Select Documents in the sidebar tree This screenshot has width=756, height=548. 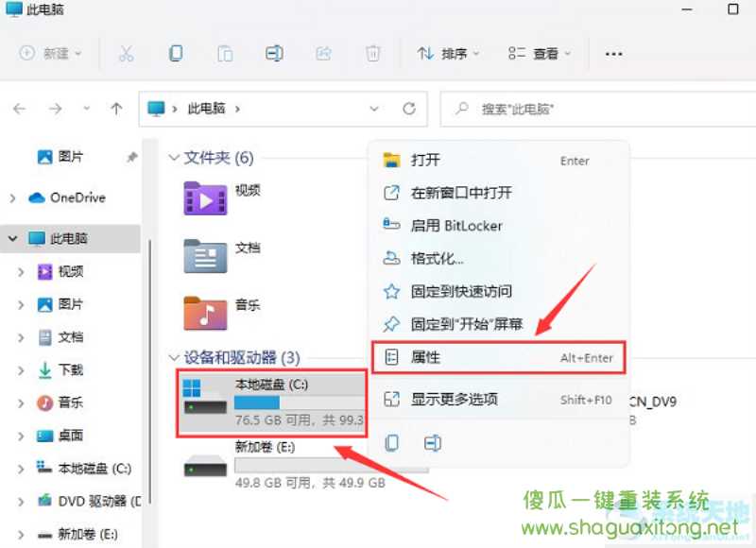pos(60,337)
